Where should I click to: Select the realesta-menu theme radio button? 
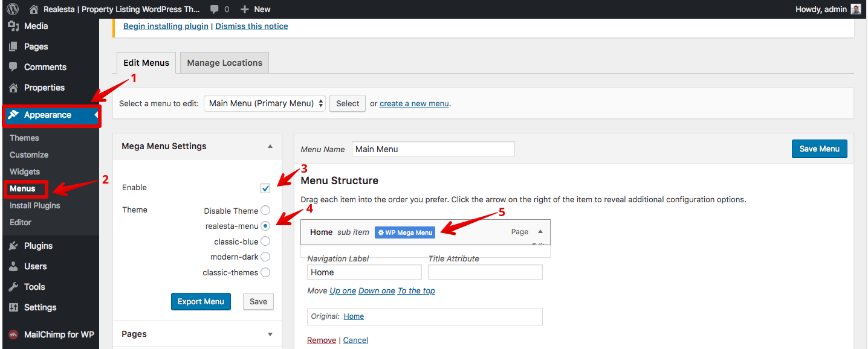coord(265,226)
